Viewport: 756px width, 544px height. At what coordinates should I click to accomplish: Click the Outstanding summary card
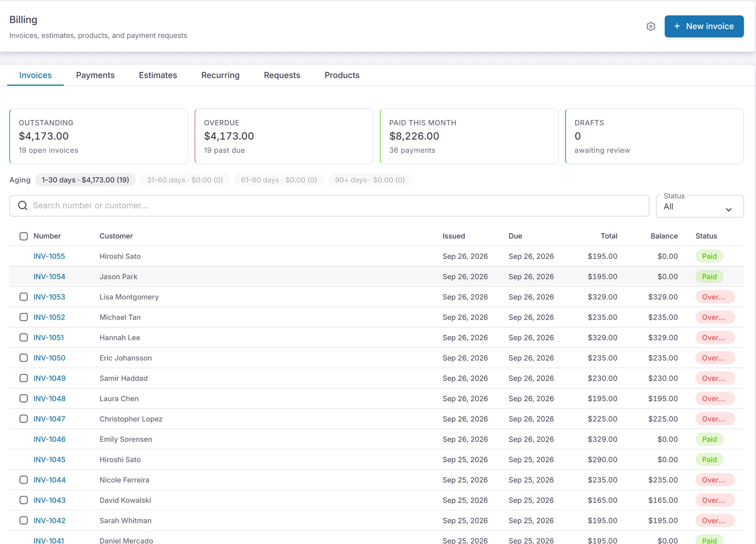click(99, 136)
